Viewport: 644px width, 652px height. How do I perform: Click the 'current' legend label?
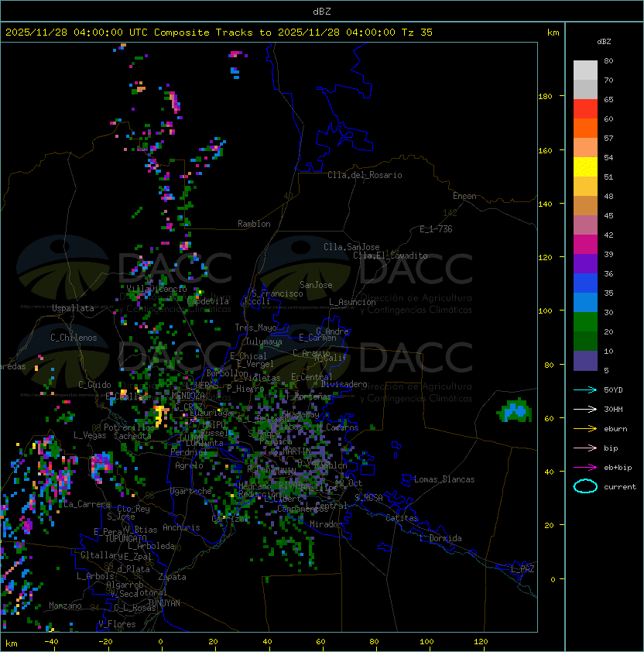coord(620,487)
